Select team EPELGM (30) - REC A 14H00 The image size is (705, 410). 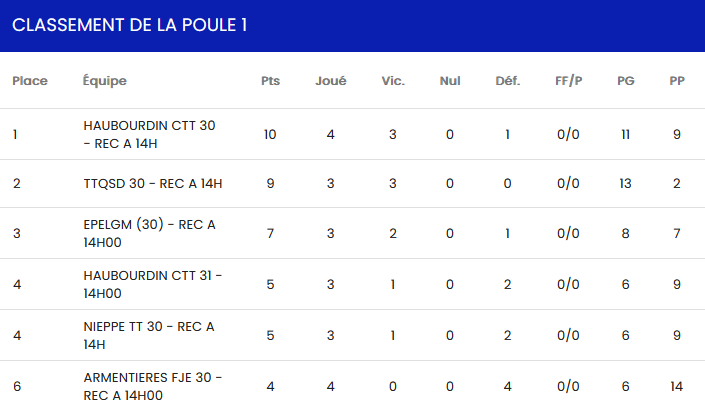coord(150,233)
